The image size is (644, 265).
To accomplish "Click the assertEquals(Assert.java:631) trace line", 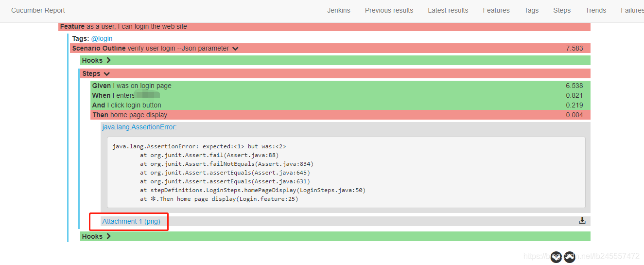I will pyautogui.click(x=225, y=181).
